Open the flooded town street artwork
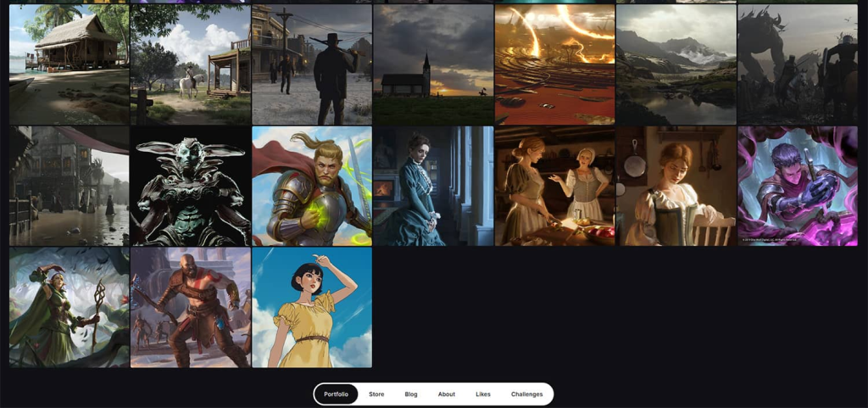The height and width of the screenshot is (408, 868). pyautogui.click(x=70, y=186)
